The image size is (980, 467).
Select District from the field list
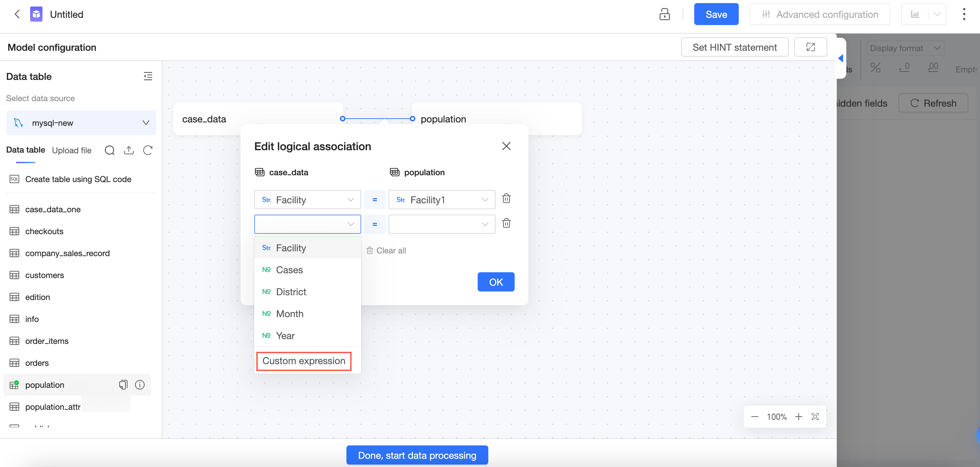(x=307, y=292)
